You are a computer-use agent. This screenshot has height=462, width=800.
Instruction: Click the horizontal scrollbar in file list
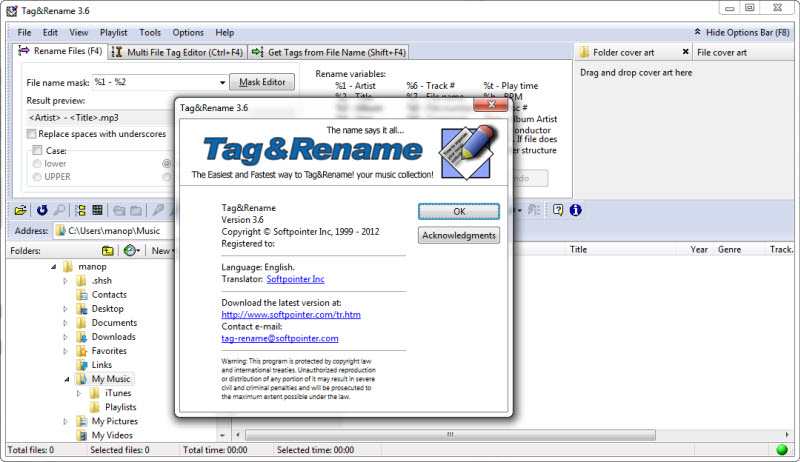coord(450,435)
